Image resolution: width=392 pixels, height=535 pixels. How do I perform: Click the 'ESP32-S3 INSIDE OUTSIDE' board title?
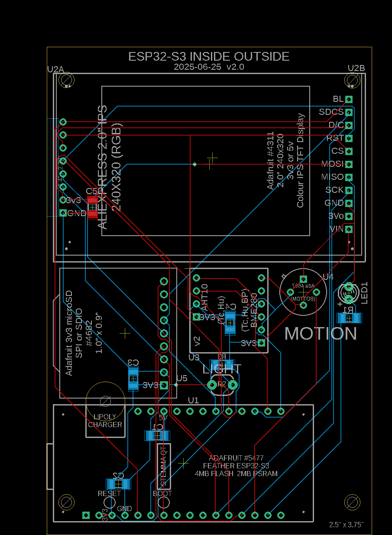(209, 56)
